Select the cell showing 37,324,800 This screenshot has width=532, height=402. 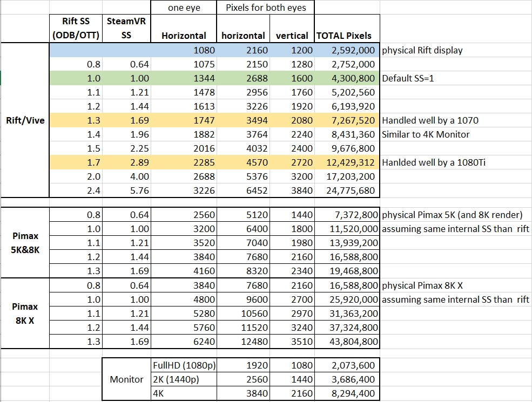pos(347,328)
